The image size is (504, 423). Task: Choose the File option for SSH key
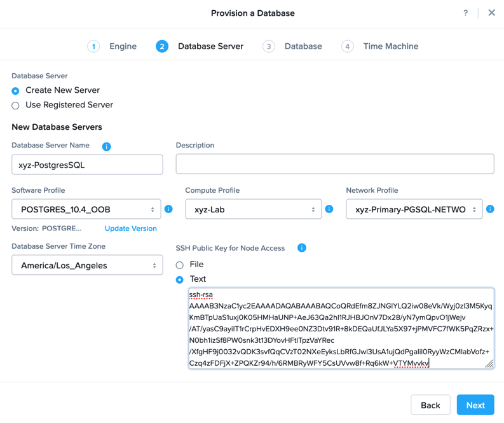coord(180,265)
